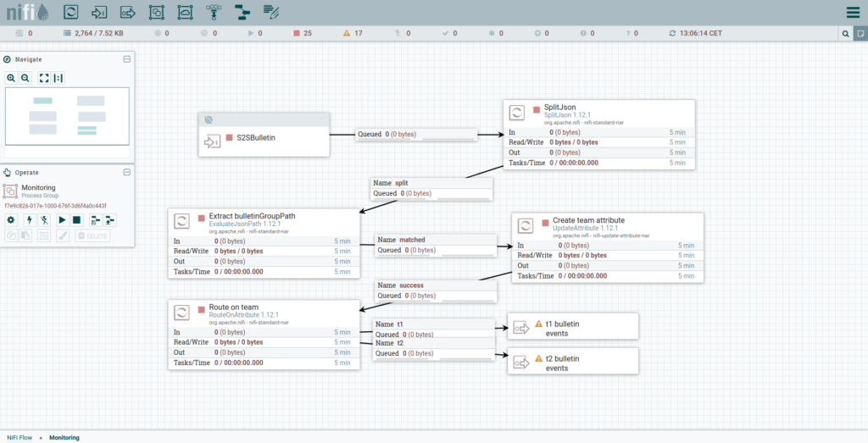868x443 pixels.
Task: Click the queued 2,764 / 7.52 KB status
Action: tap(93, 33)
